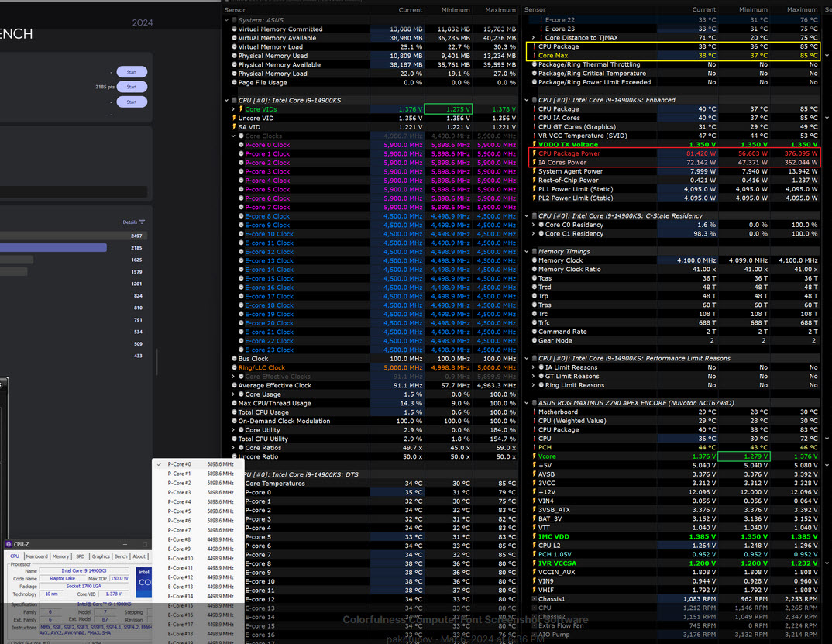Choose E-Core #8 from the core list

(x=198, y=539)
